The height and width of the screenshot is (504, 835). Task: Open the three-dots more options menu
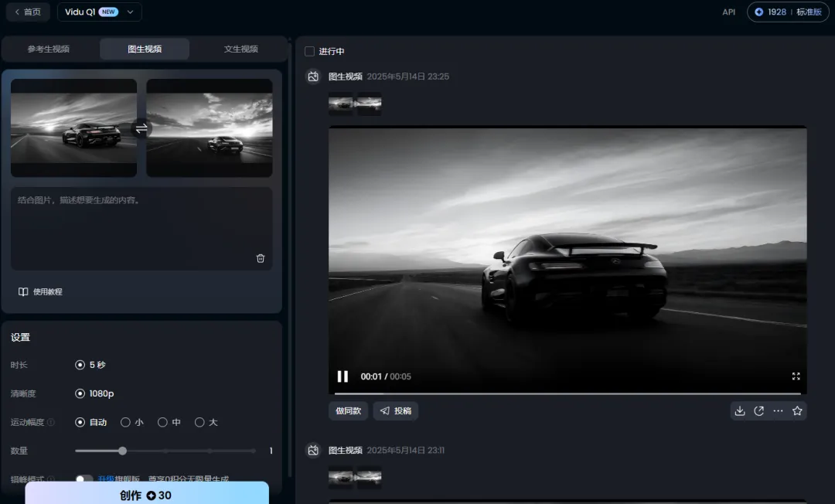pyautogui.click(x=778, y=411)
